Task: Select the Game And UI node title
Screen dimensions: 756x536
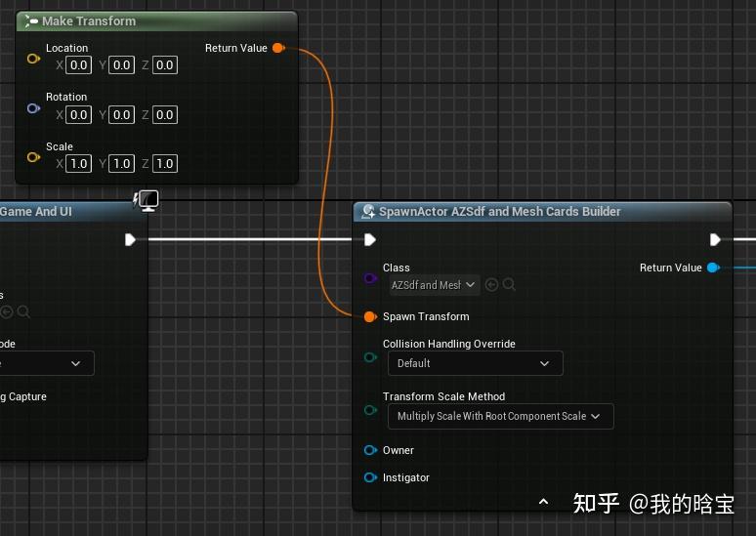Action: [36, 212]
